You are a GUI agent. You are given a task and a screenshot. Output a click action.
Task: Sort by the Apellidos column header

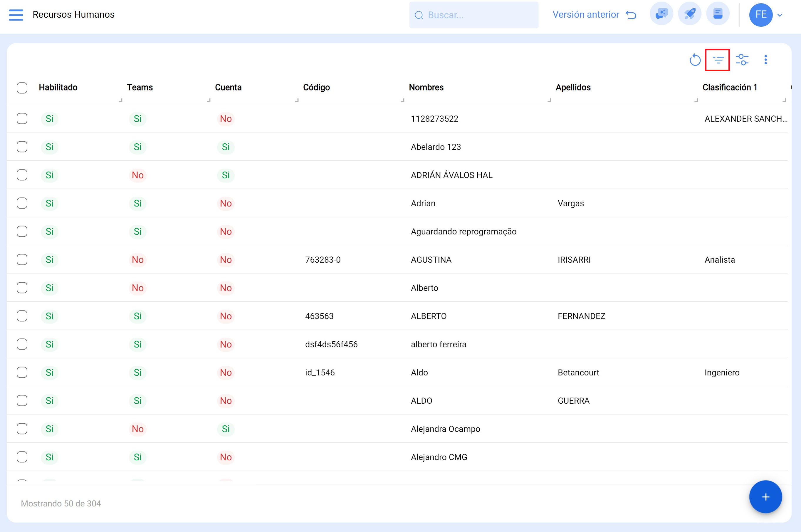coord(573,88)
